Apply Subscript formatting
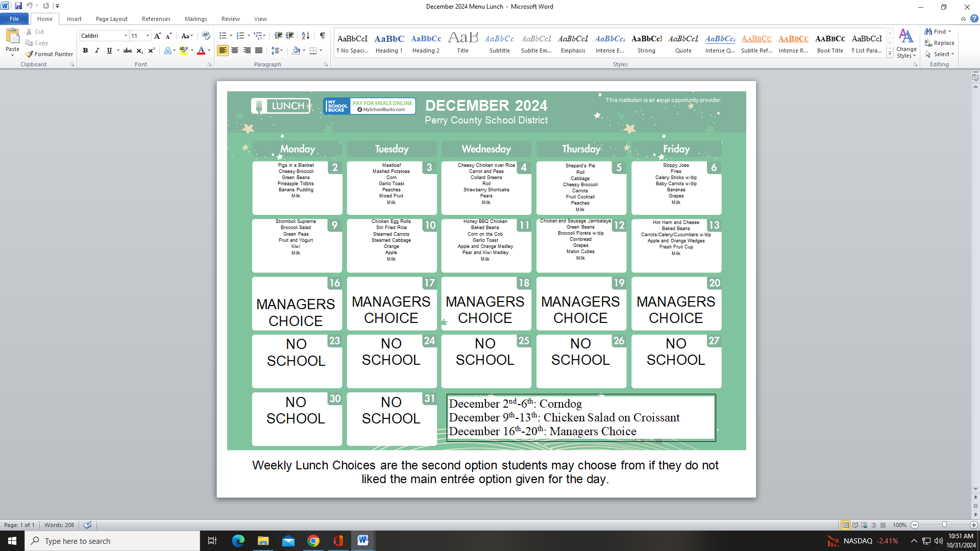Viewport: 980px width, 551px height. click(x=139, y=51)
